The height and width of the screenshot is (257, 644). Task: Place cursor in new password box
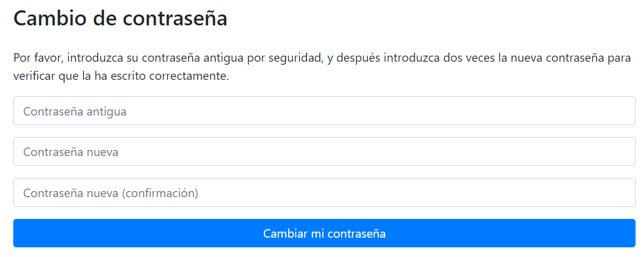[324, 152]
